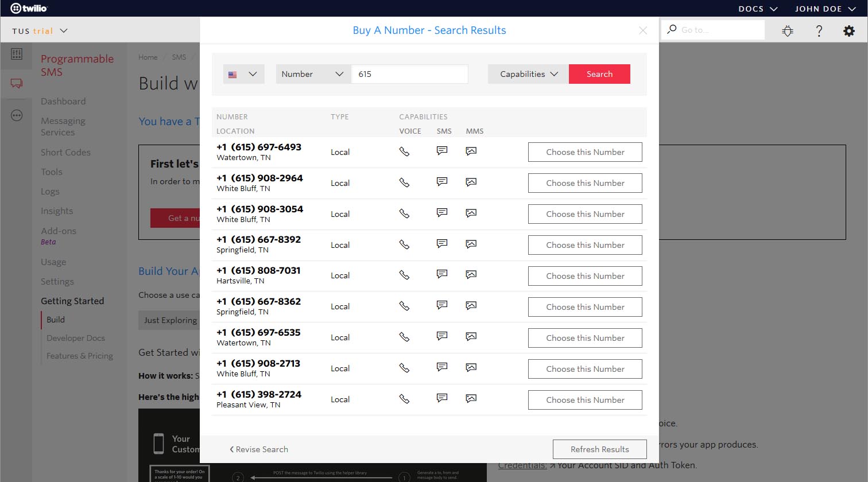Open Insights in the sidebar
868x482 pixels.
point(57,211)
